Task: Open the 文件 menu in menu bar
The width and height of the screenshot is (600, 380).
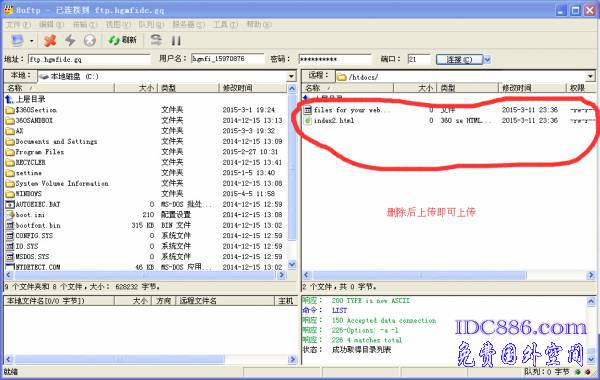Action: (18, 24)
